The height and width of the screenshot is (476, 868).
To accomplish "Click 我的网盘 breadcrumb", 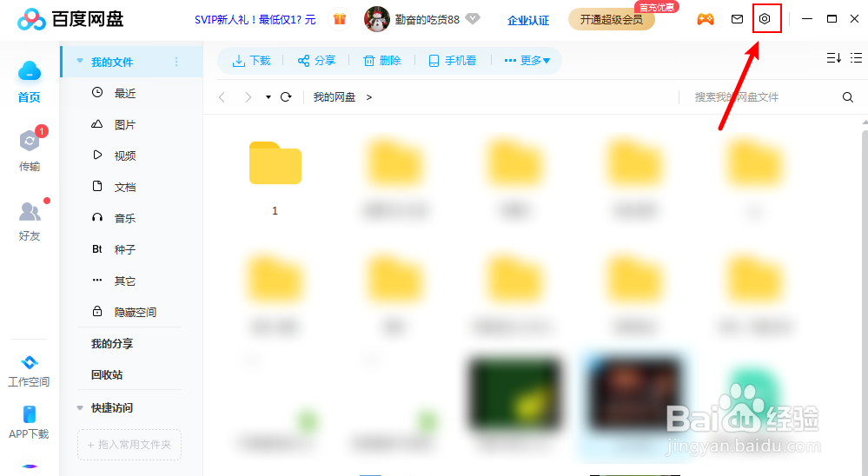I will tap(335, 97).
